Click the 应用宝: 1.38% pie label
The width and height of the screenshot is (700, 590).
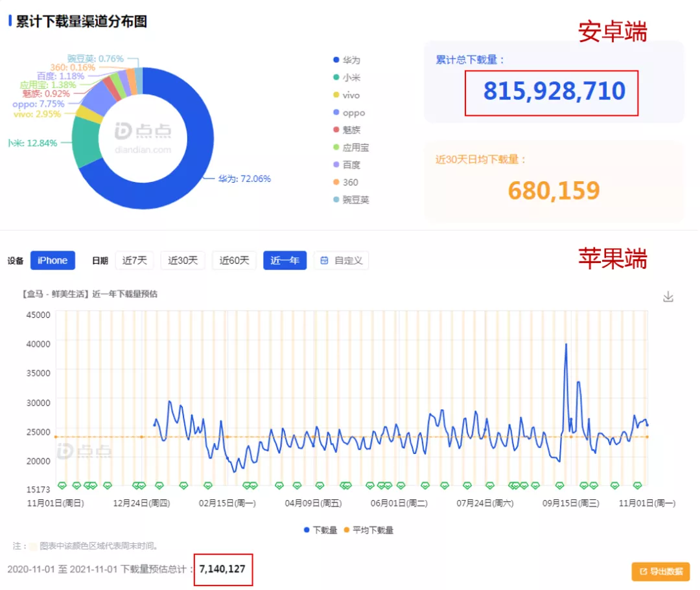pos(48,85)
